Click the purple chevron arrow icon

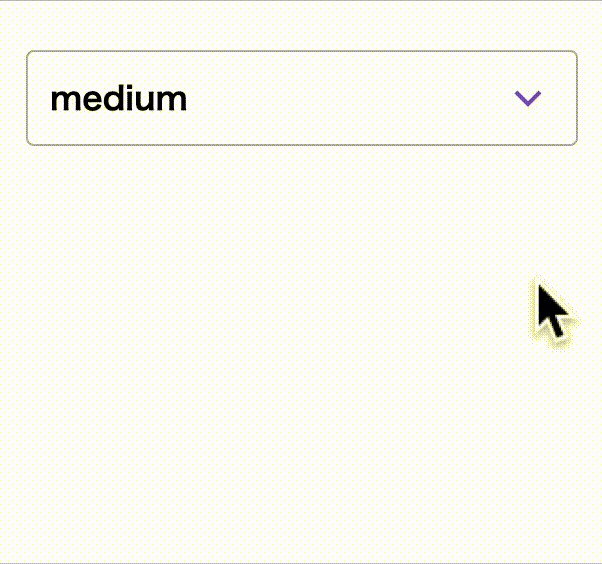click(527, 98)
